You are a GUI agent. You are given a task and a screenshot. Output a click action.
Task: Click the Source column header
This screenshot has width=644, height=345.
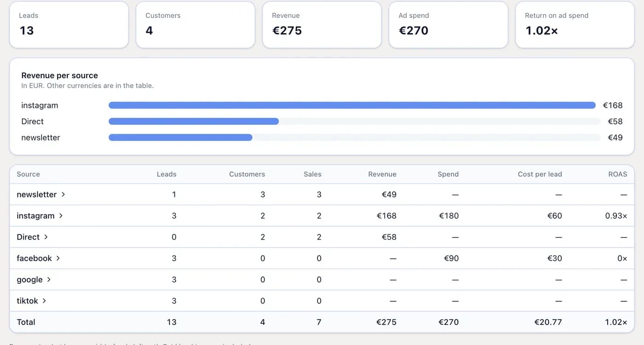click(29, 174)
